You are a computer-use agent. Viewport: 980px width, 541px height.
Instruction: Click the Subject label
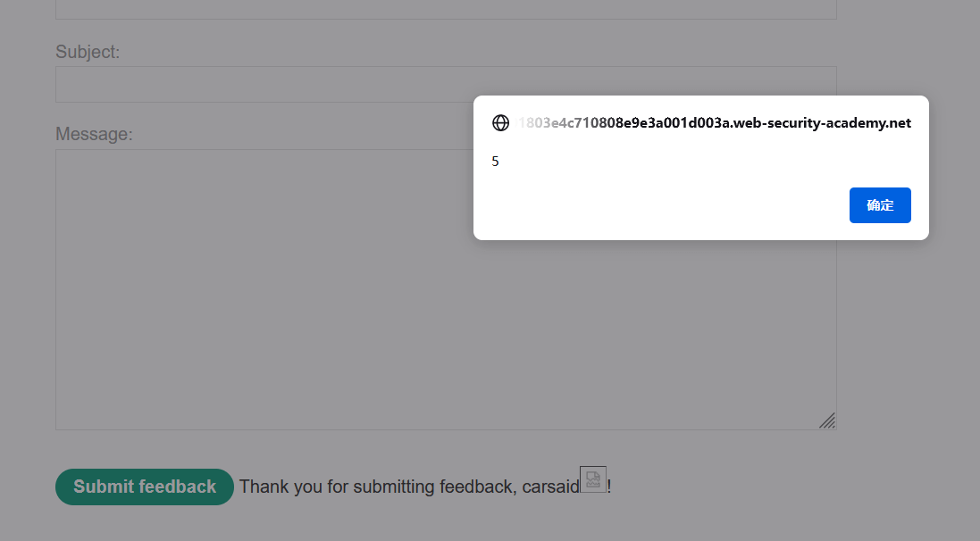tap(88, 52)
